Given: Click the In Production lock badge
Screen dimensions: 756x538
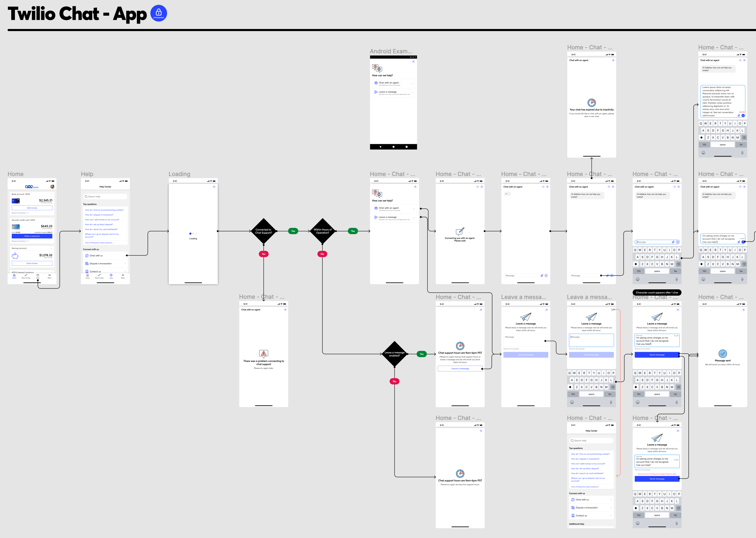Looking at the screenshot, I should 159,13.
